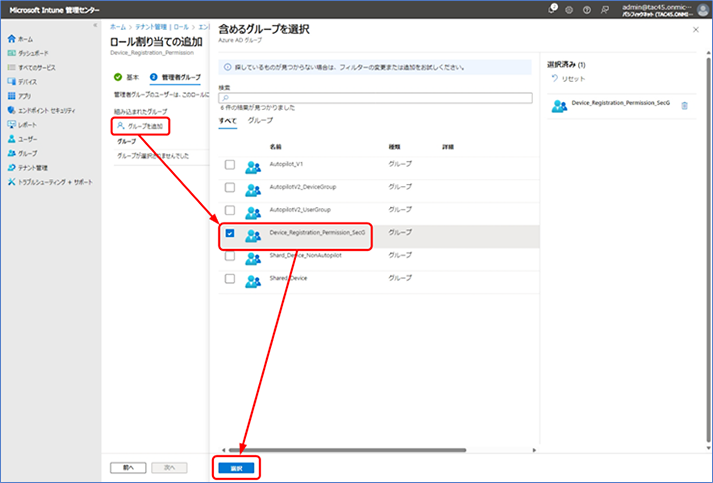Click the Shard_Device_NonAutopilot group icon

(253, 259)
